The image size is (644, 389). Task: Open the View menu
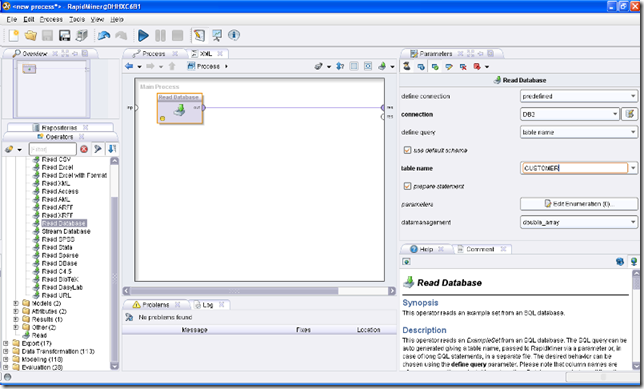pos(97,19)
